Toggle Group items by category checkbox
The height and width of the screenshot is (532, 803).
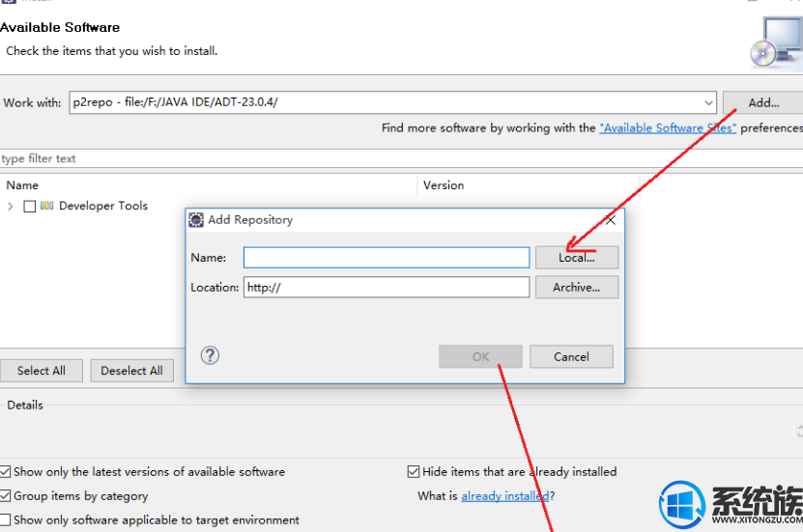[5, 495]
